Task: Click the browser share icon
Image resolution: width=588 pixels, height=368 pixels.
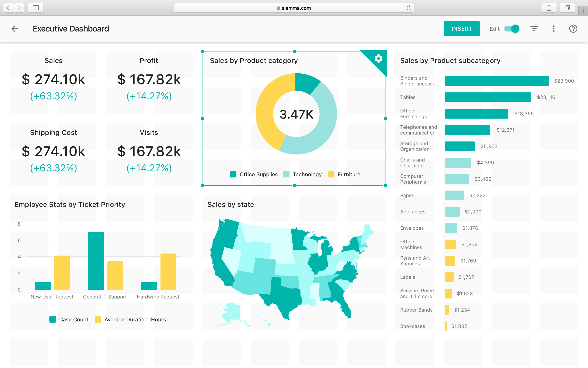Action: click(549, 8)
